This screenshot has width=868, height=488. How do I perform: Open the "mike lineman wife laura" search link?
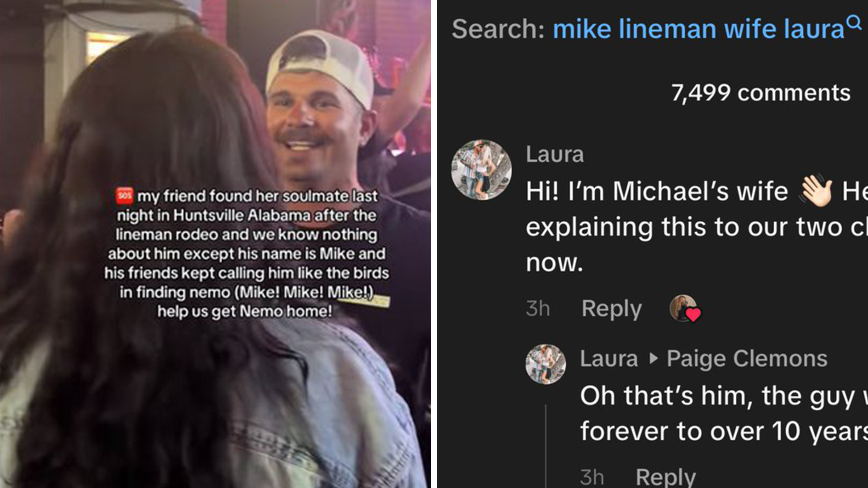coord(698,29)
